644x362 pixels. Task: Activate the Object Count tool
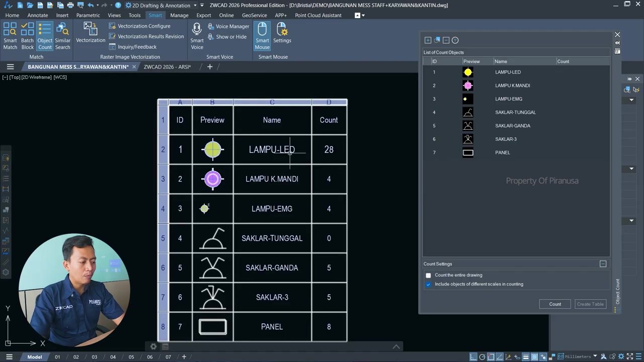pos(45,36)
